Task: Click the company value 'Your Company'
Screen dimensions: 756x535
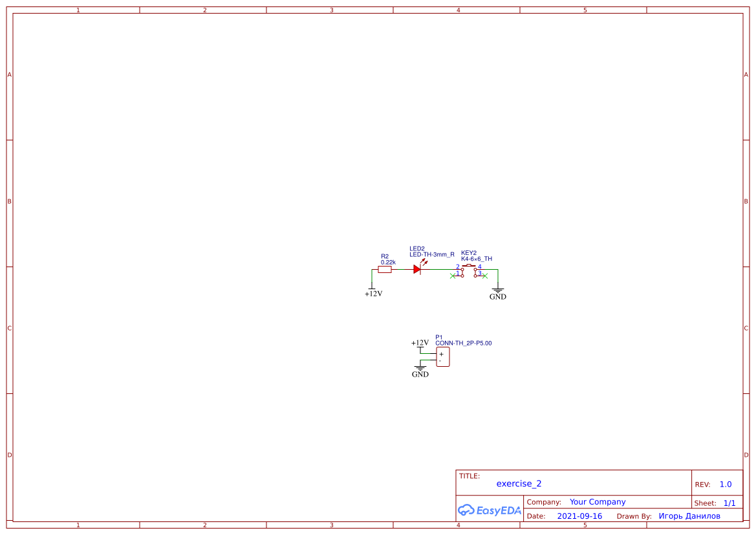Action: 598,502
